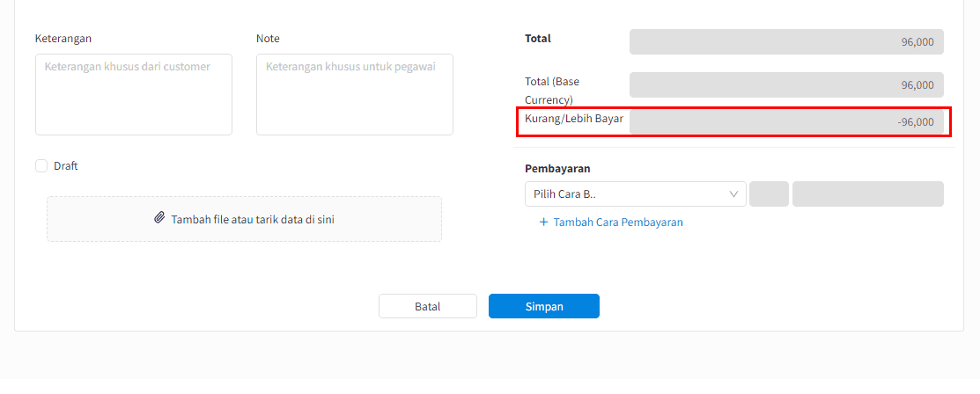The width and height of the screenshot is (980, 394).
Task: Click the blue Simpan button
Action: [x=544, y=306]
